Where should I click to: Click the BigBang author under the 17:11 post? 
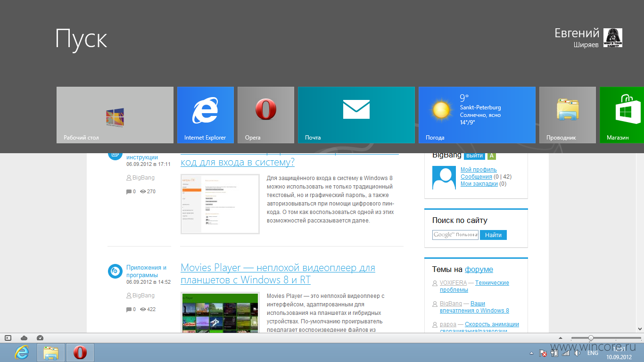143,178
